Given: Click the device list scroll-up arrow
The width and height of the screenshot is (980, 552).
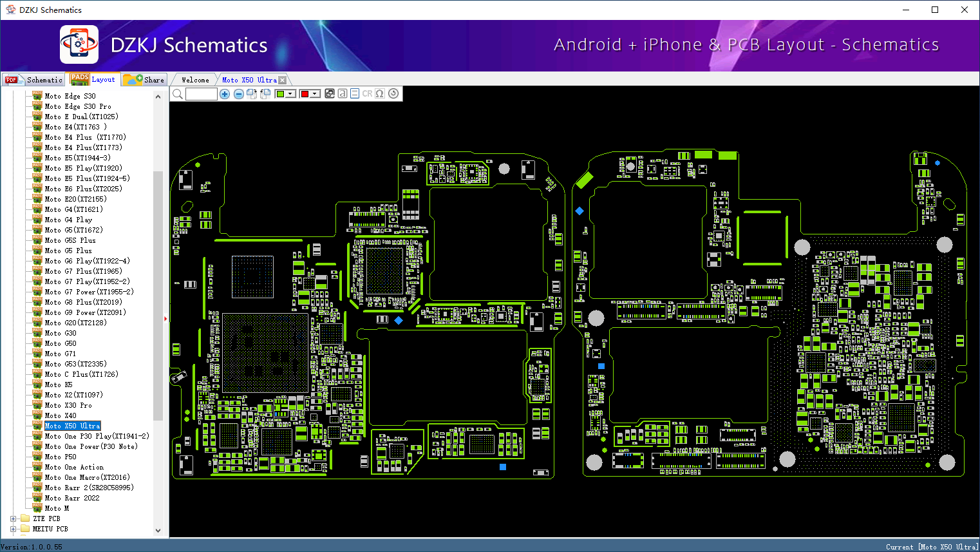Looking at the screenshot, I should (x=158, y=97).
